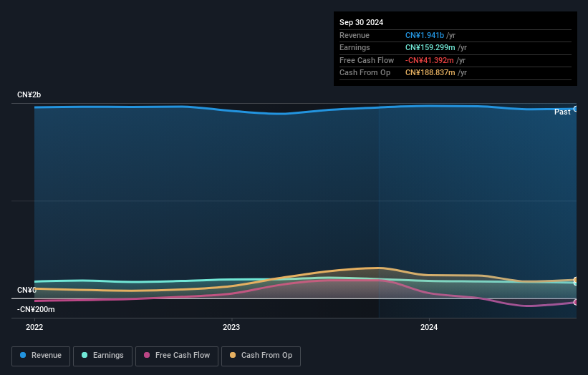Click the 2022 x-axis label

34,328
